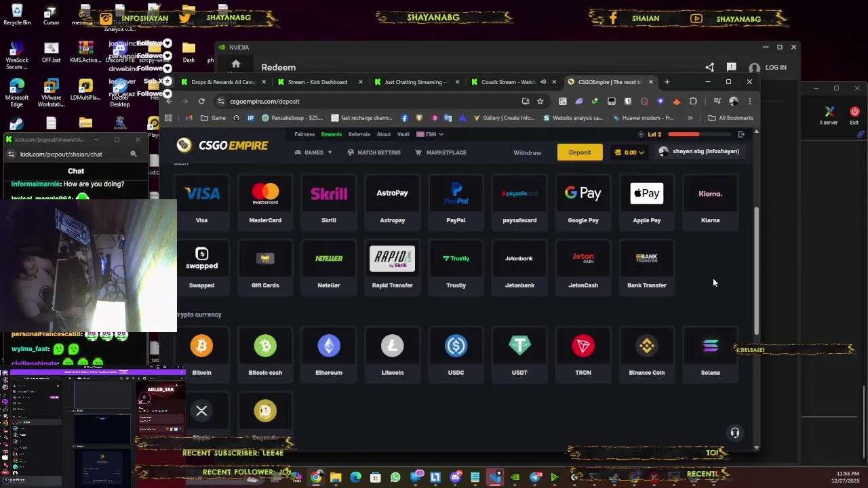868x488 pixels.
Task: Select Ethereum crypto deposit
Action: click(329, 354)
